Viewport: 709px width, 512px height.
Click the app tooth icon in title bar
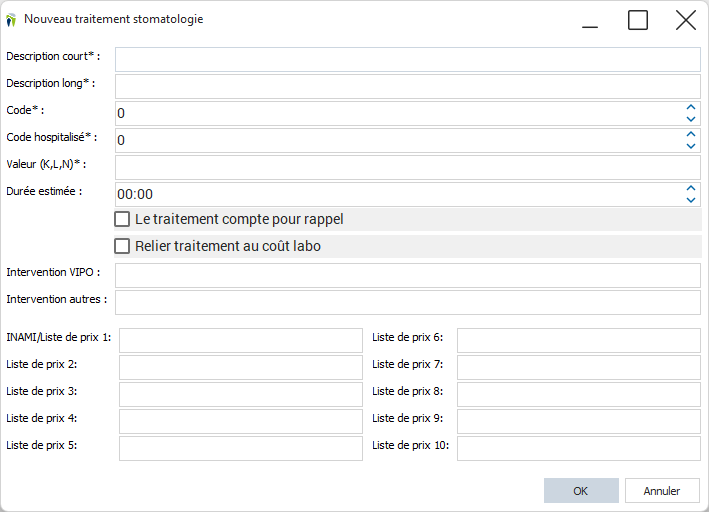point(11,20)
